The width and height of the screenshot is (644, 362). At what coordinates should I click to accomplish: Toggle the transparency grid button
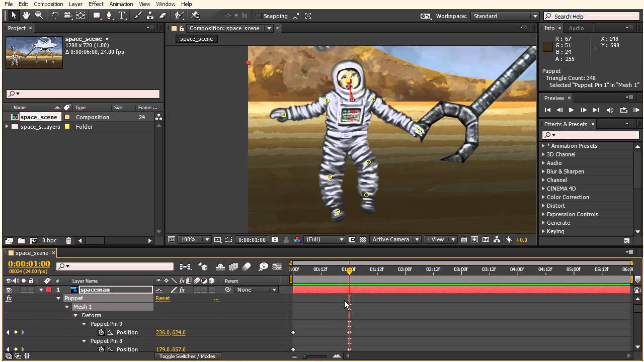point(363,240)
